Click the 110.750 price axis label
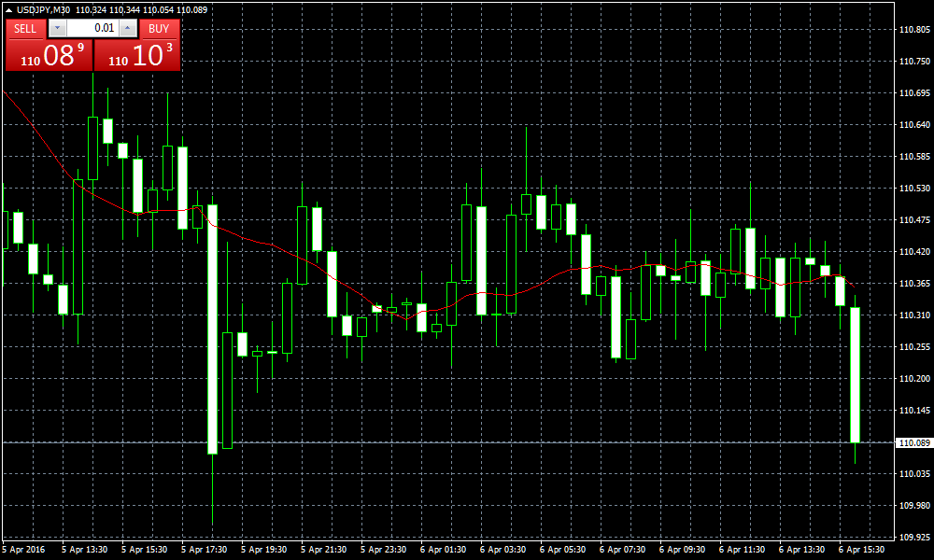The width and height of the screenshot is (934, 560). point(914,62)
